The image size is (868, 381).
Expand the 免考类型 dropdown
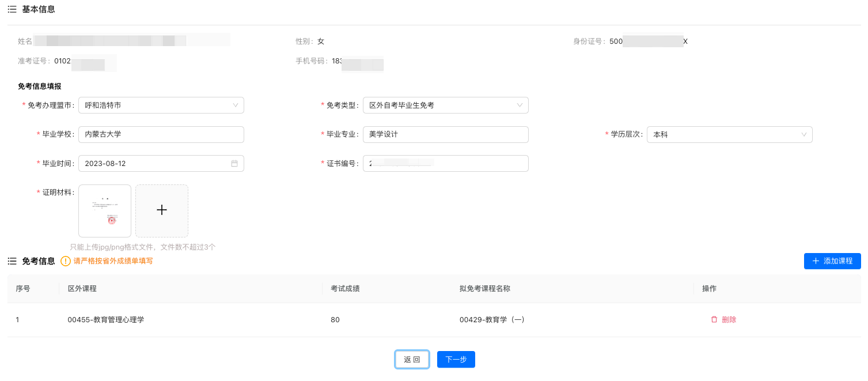click(445, 105)
